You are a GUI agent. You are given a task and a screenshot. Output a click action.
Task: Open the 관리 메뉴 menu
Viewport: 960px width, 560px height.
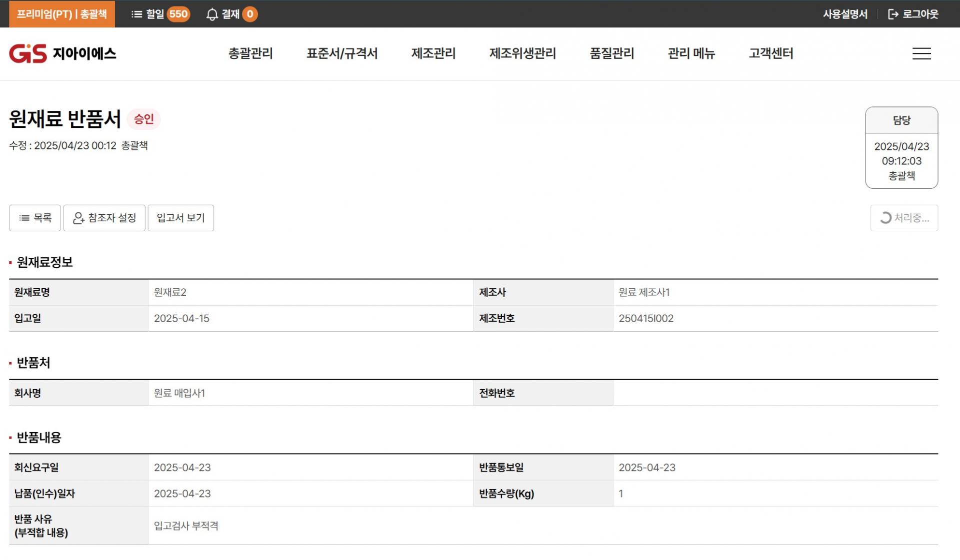691,53
